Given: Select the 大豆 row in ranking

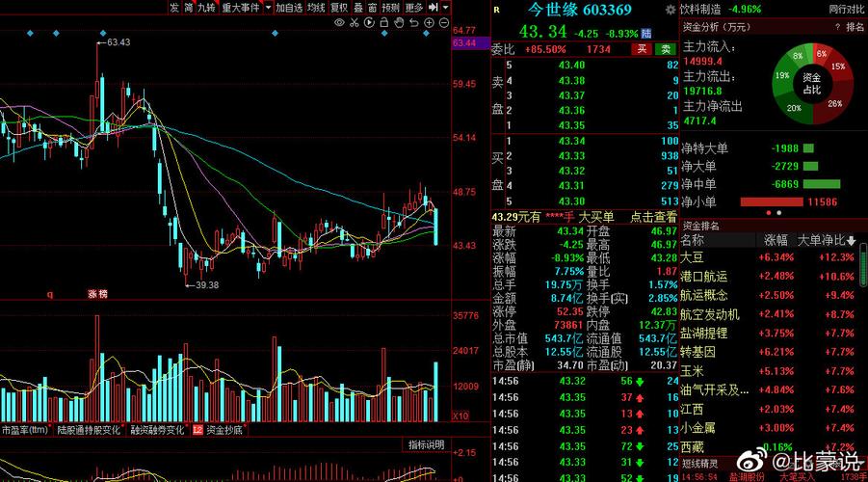Looking at the screenshot, I should (769, 257).
